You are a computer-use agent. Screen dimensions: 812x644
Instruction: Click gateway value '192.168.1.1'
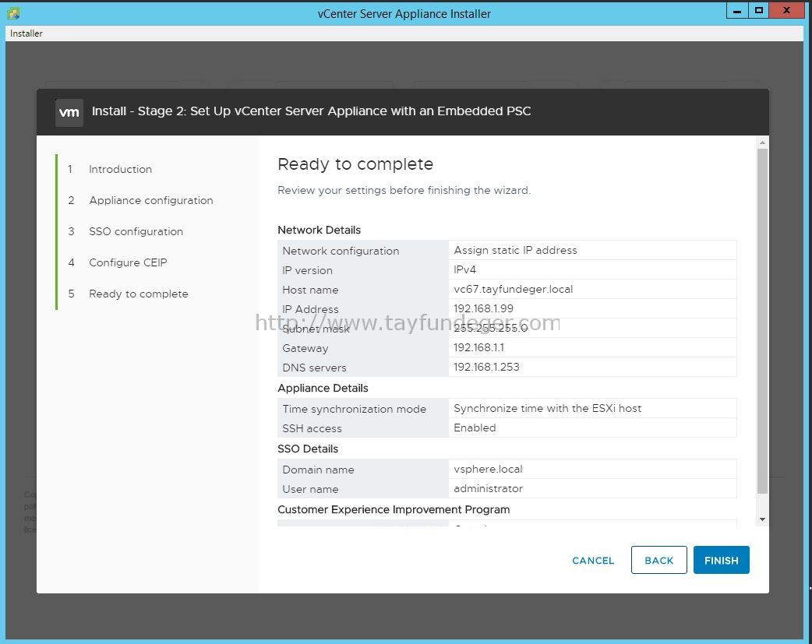coord(478,347)
